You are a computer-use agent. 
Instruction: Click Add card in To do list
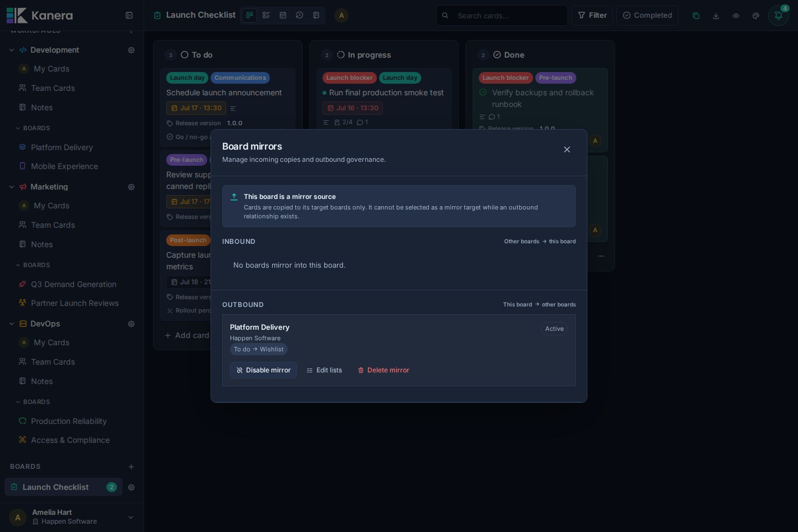point(187,335)
